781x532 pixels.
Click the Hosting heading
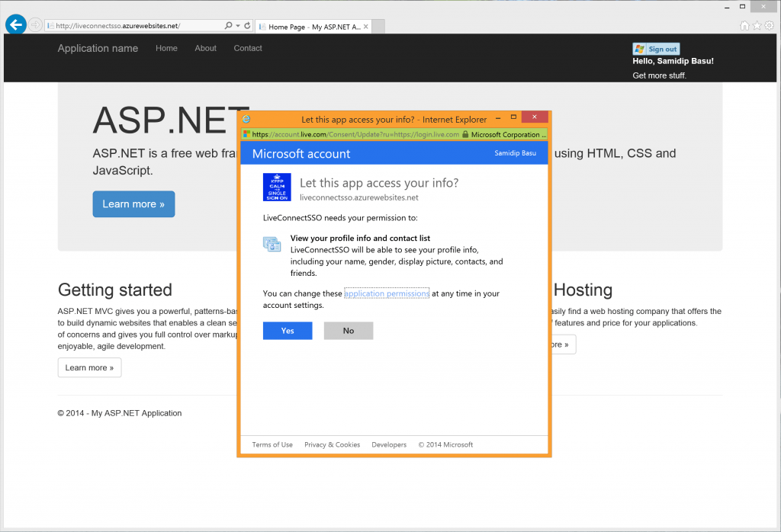pyautogui.click(x=583, y=290)
